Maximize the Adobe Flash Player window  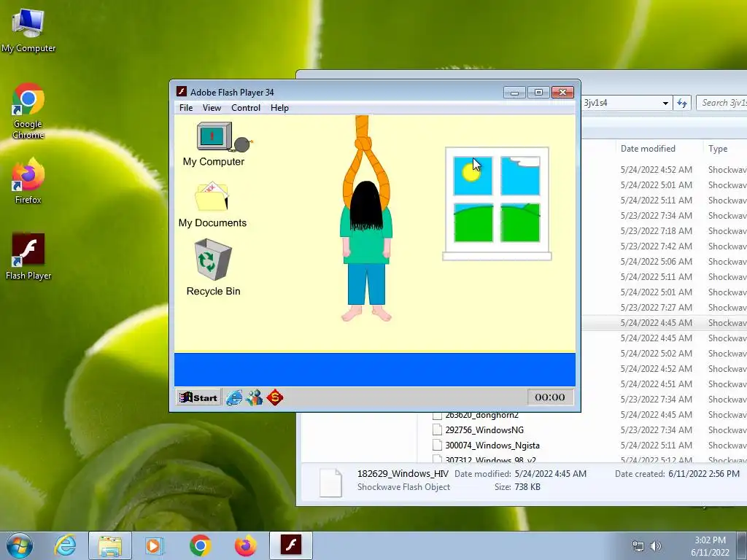pos(538,92)
